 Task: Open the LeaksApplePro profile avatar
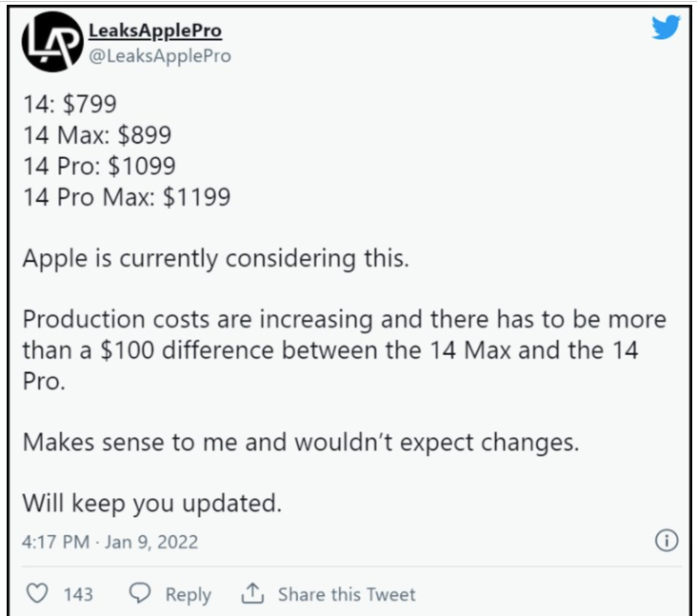click(50, 44)
